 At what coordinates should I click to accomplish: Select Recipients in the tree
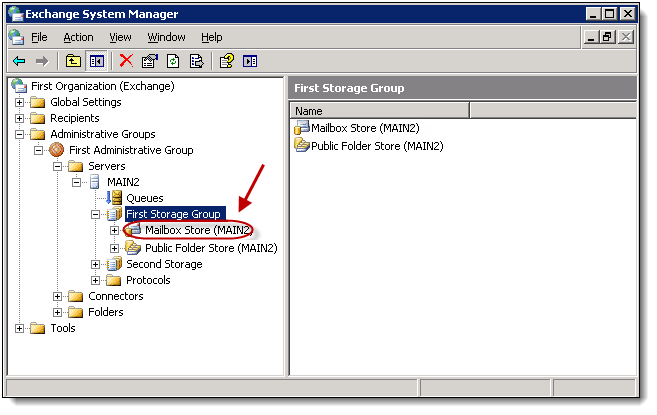pyautogui.click(x=75, y=118)
